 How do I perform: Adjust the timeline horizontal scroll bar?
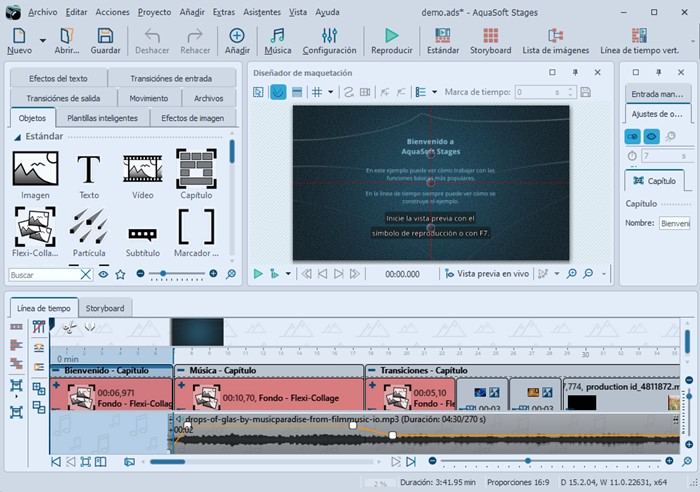(x=167, y=462)
